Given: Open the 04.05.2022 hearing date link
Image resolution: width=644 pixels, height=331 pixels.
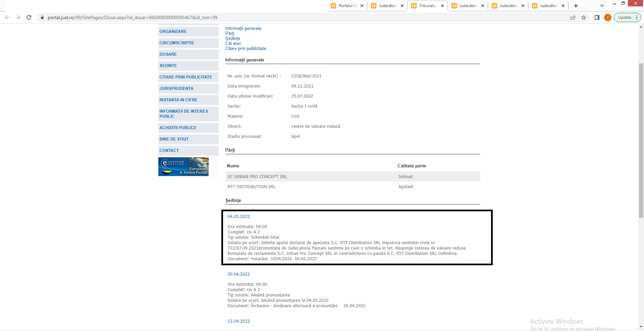Looking at the screenshot, I should (238, 217).
